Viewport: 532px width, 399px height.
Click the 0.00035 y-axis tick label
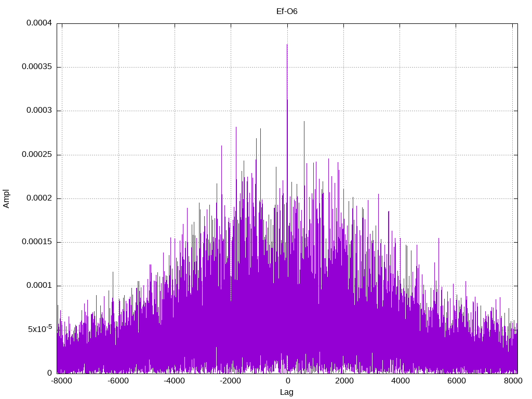click(37, 66)
